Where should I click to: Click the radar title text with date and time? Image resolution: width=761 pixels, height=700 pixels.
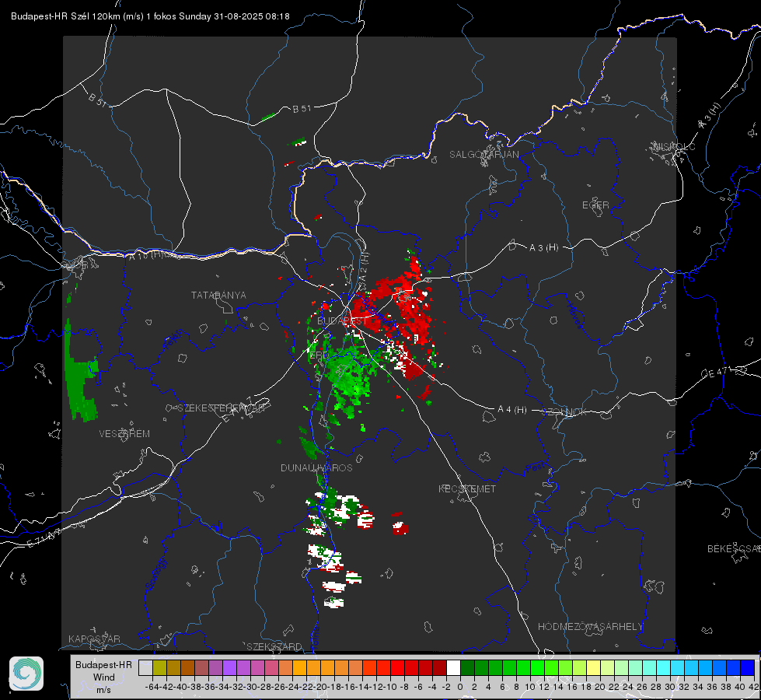[151, 16]
